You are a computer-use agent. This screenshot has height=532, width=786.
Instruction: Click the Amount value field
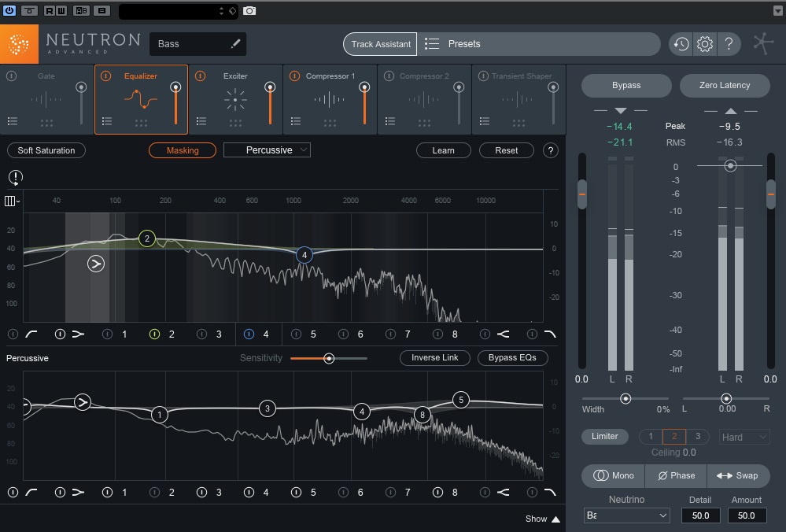[x=747, y=515]
